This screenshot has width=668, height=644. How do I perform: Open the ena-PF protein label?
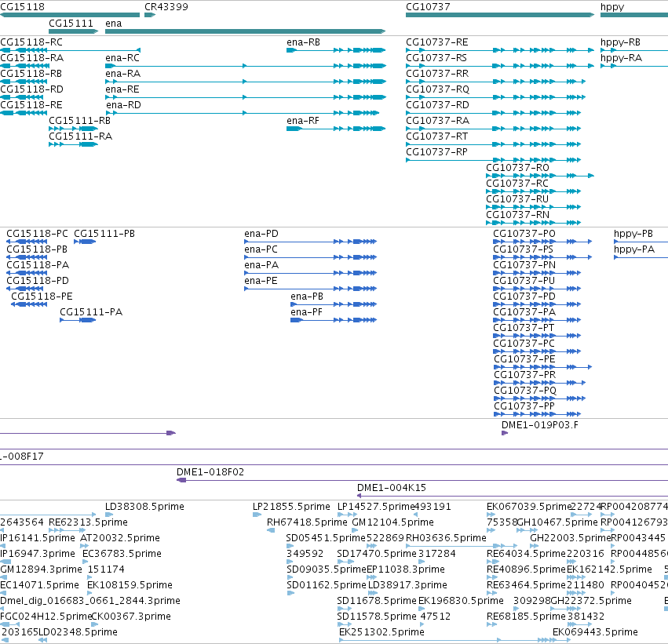(306, 312)
